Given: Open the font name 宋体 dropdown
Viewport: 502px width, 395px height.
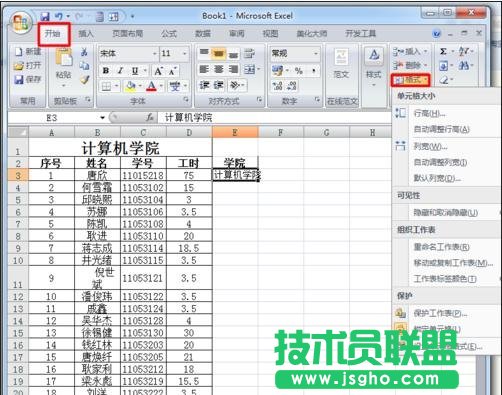Looking at the screenshot, I should pos(155,53).
